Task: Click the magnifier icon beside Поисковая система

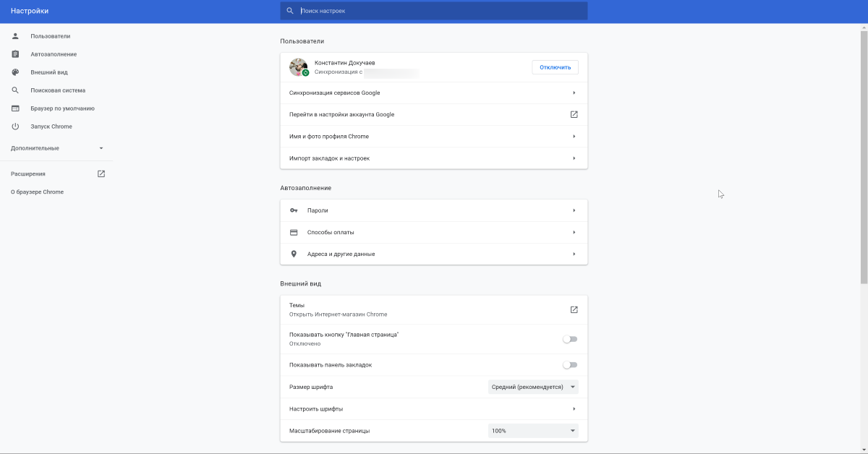Action: [x=15, y=90]
